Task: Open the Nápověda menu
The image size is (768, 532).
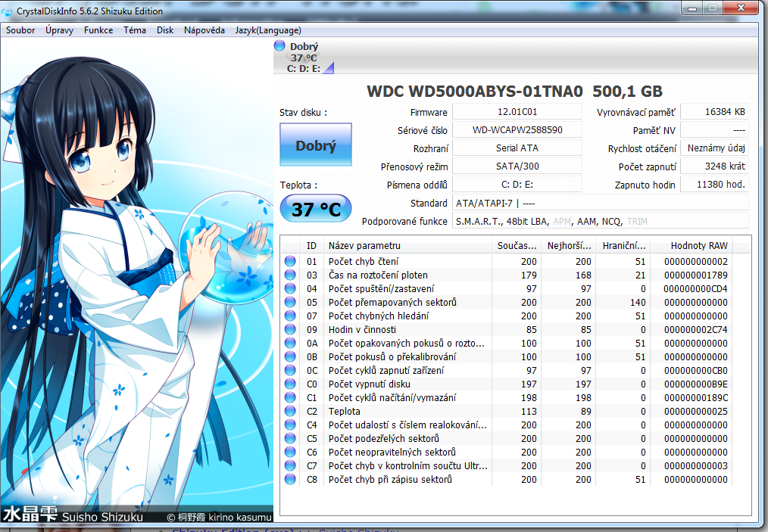Action: click(x=204, y=30)
